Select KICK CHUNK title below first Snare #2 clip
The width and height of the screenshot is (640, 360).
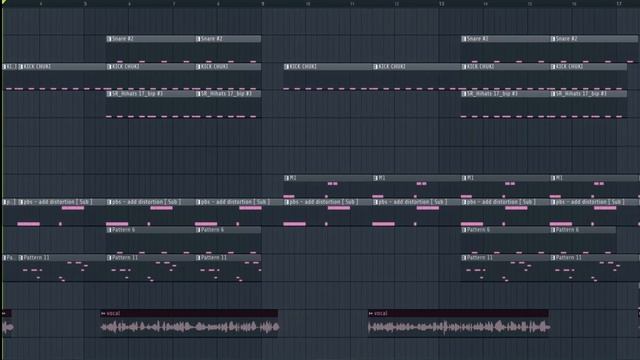coord(126,67)
